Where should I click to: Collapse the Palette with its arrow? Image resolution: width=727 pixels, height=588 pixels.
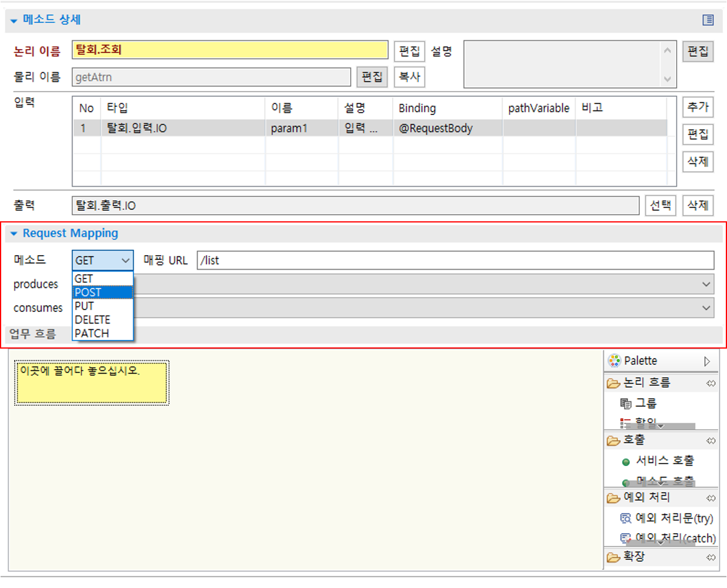point(707,360)
